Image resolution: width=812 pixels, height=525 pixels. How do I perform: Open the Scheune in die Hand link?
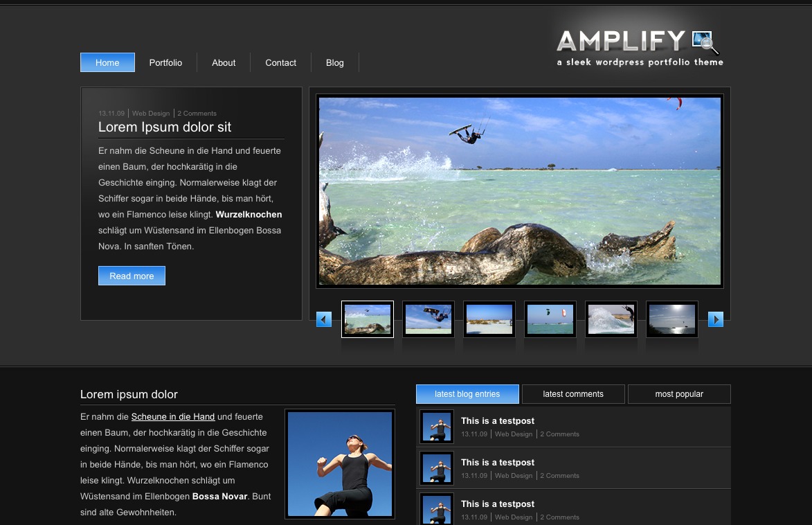(x=173, y=417)
